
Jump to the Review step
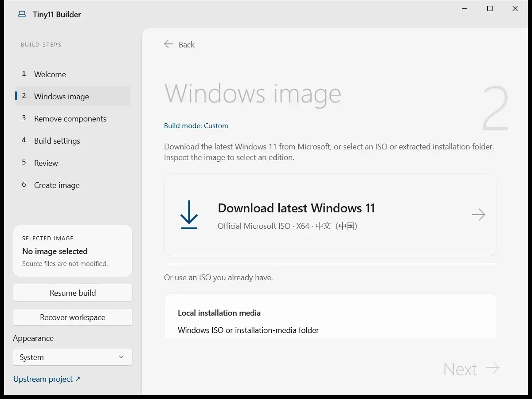(73, 163)
